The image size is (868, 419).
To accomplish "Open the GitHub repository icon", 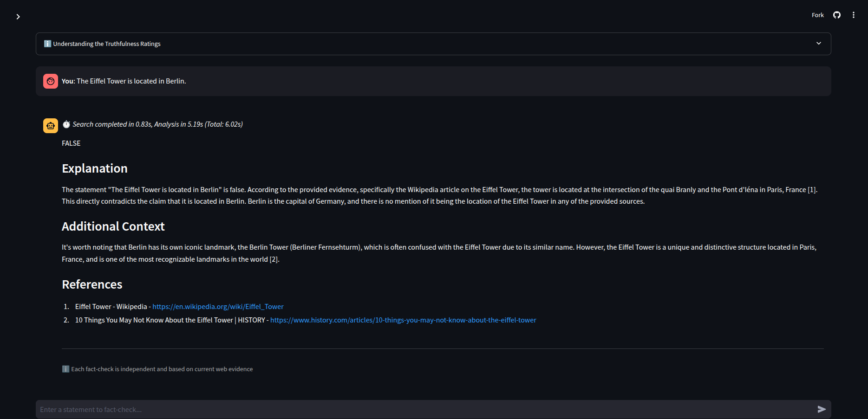I will click(836, 15).
